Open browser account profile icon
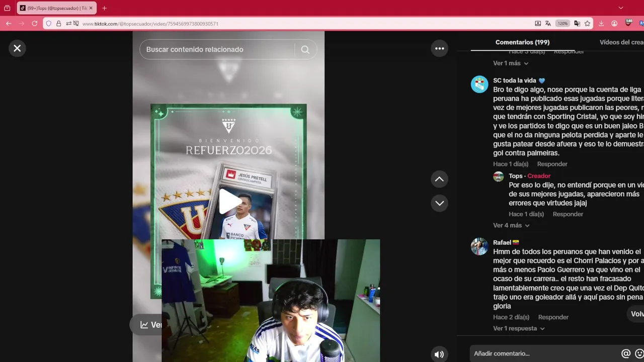This screenshot has height=362, width=644. [x=614, y=23]
